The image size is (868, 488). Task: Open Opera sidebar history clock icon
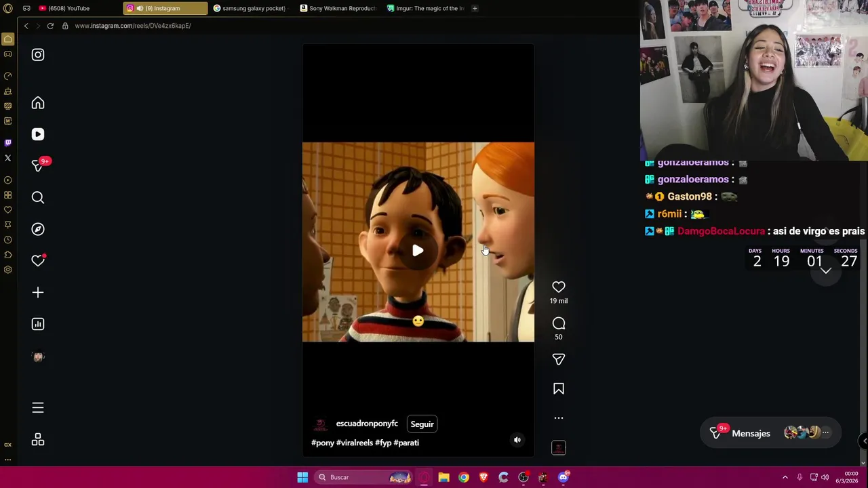[x=8, y=240]
